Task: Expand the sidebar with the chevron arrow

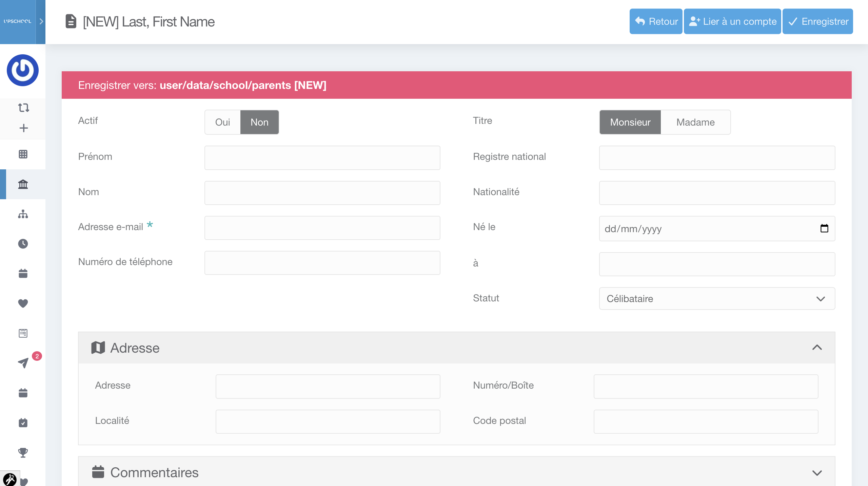Action: pyautogui.click(x=41, y=22)
